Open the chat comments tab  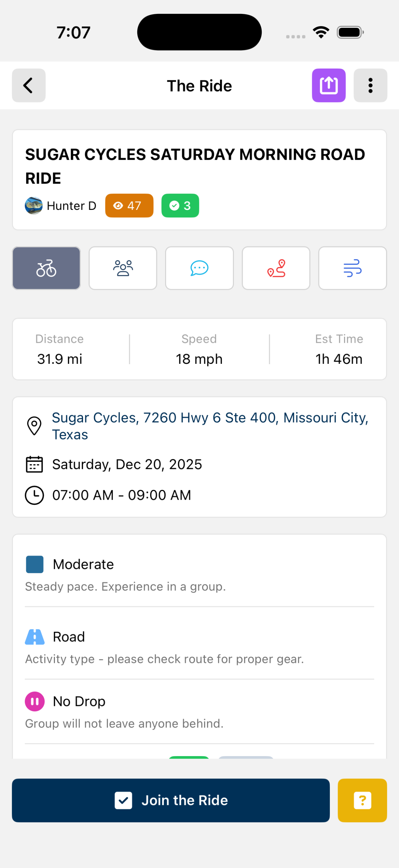(199, 268)
